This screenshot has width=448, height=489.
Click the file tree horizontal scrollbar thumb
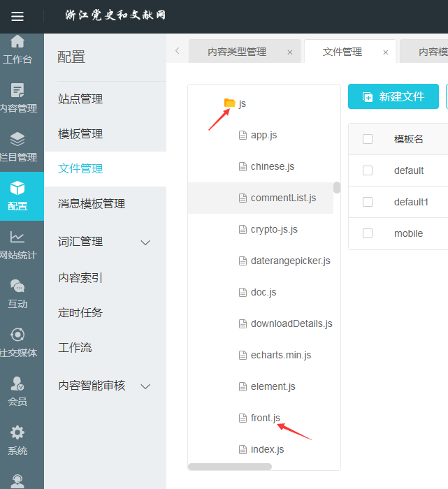click(x=230, y=467)
